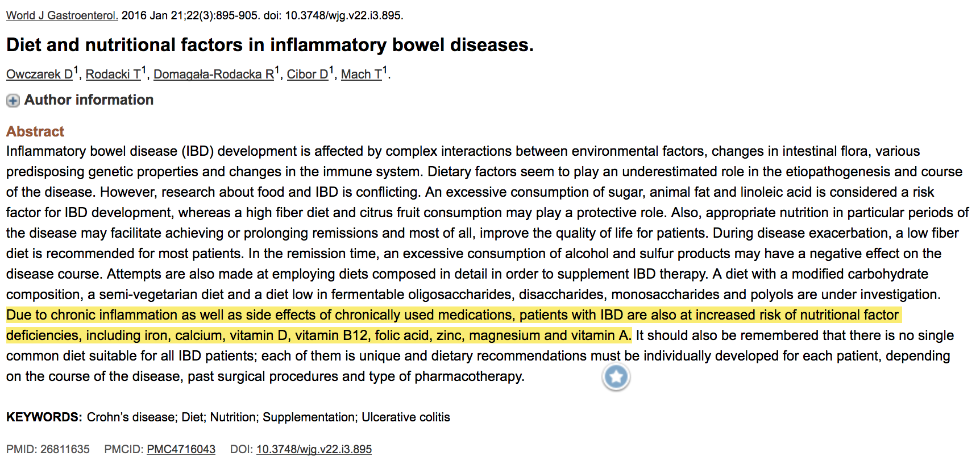The width and height of the screenshot is (980, 464).
Task: Click author Domagała-Rodacka R link
Action: click(x=213, y=74)
